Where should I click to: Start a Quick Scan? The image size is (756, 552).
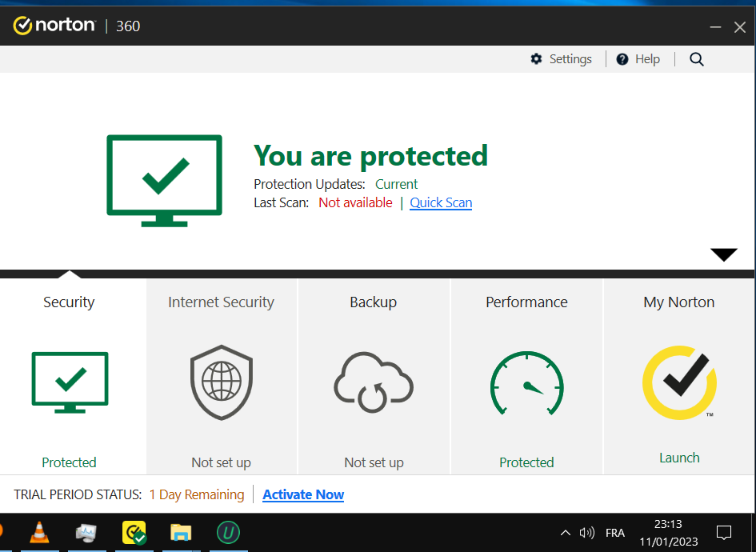tap(441, 202)
